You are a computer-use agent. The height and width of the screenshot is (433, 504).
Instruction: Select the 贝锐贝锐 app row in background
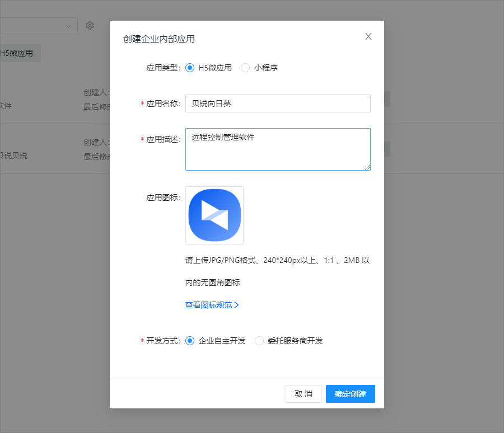point(14,156)
